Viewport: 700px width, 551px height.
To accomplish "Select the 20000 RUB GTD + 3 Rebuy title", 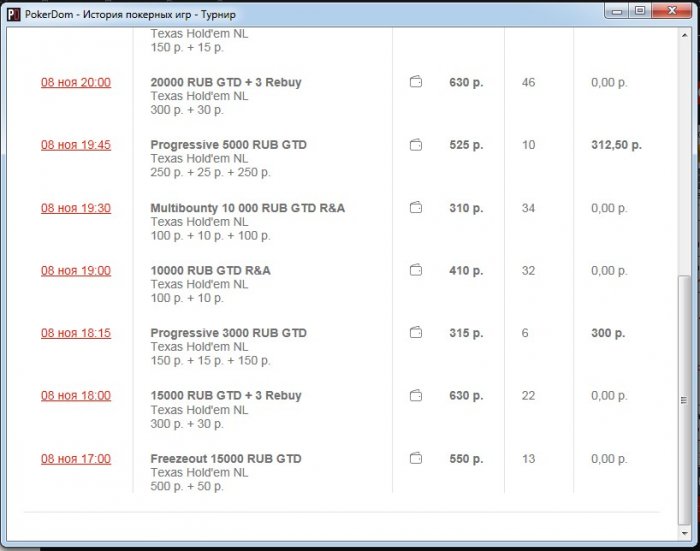I will [x=226, y=82].
